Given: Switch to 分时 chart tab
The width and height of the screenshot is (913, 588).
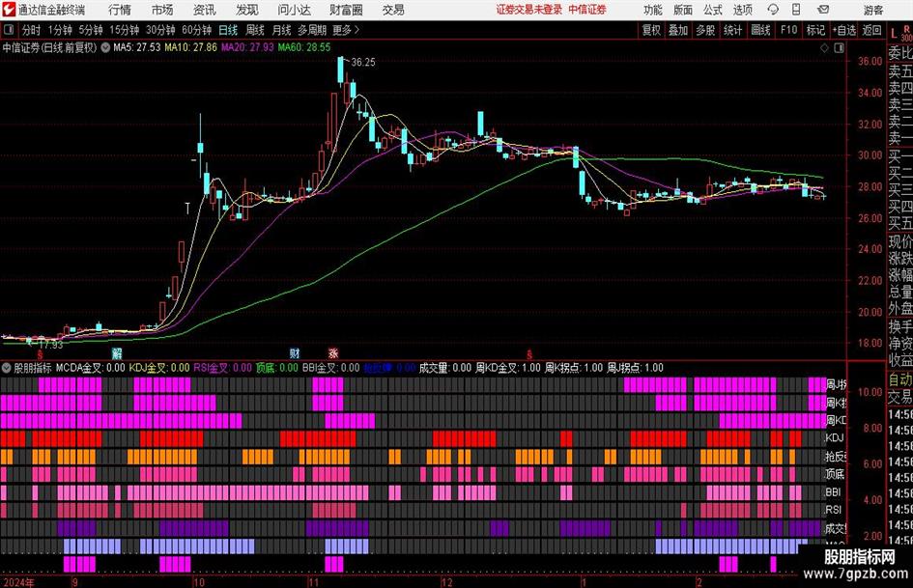Looking at the screenshot, I should (32, 30).
